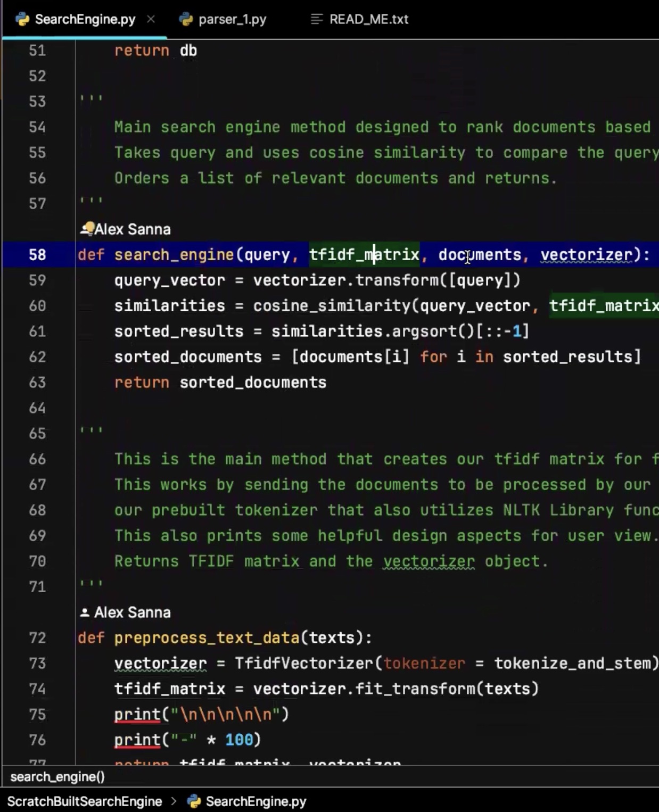The height and width of the screenshot is (812, 659).
Task: Click Alex Sanna annotation above line 58
Action: click(133, 229)
